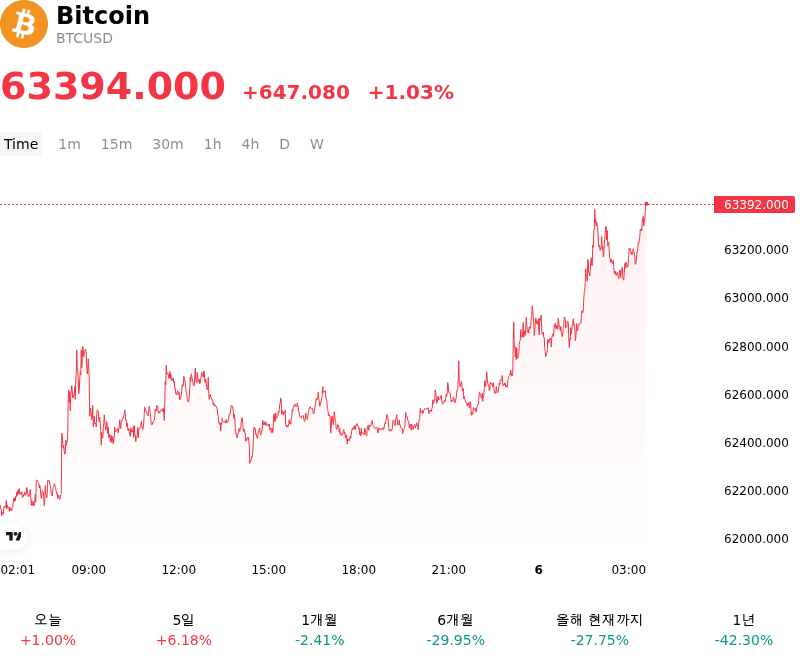Choose the 6개월 -29.95% range
Image resolution: width=800 pixels, height=660 pixels.
click(456, 630)
